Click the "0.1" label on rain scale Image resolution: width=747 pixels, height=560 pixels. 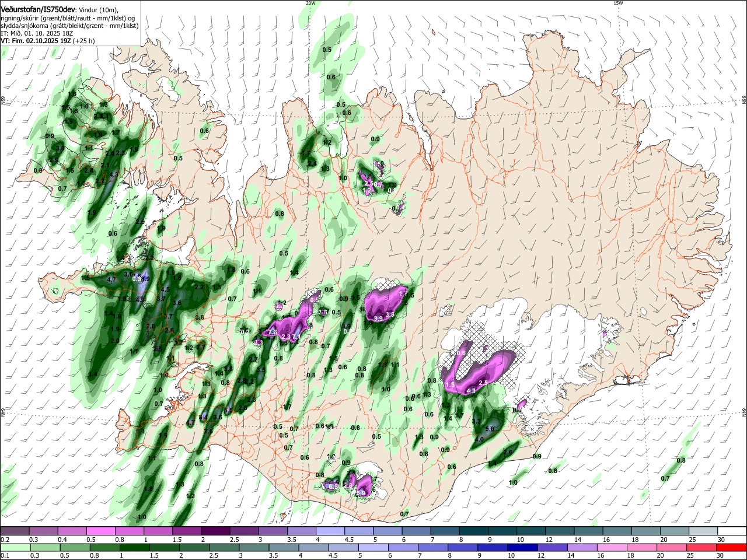coord(5,556)
